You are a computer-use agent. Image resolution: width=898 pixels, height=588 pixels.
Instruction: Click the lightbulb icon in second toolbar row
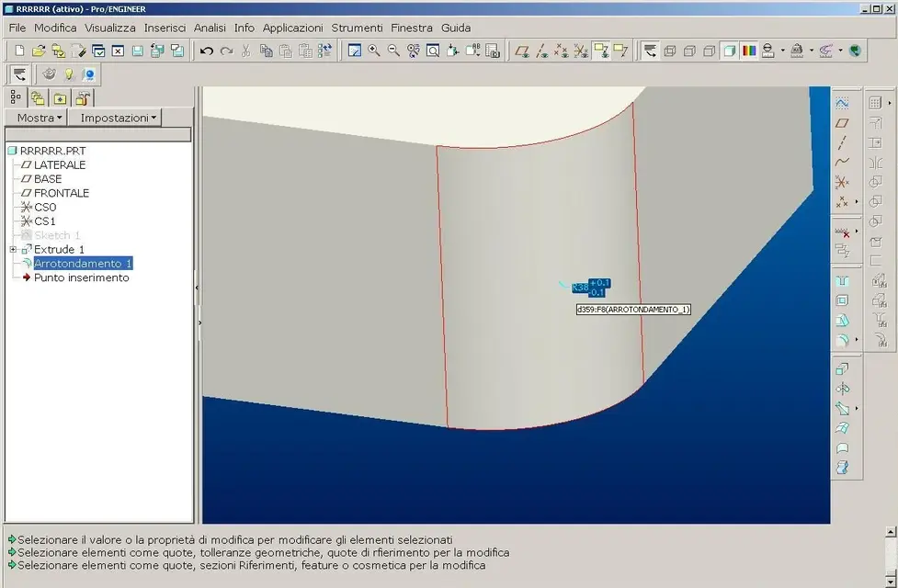pyautogui.click(x=69, y=74)
